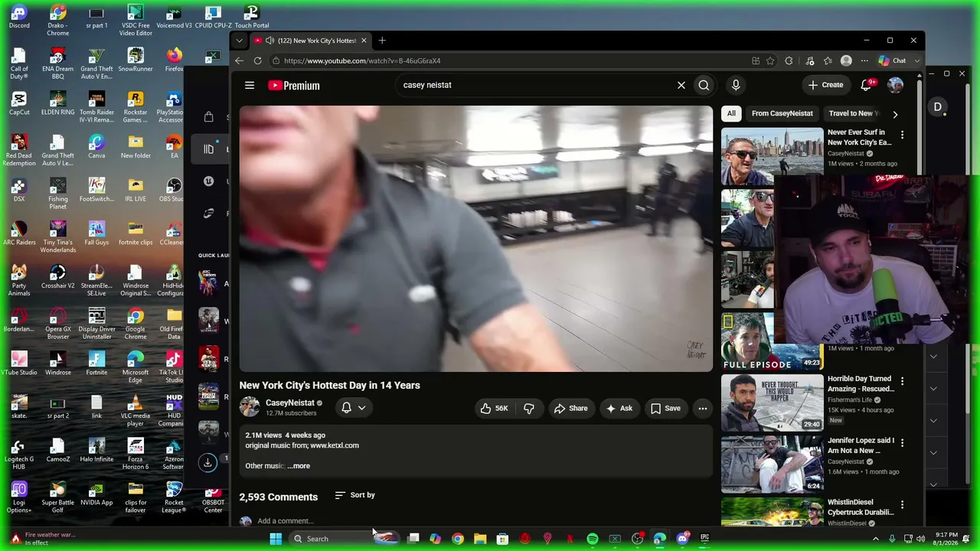
Task: Click the Create button
Action: pos(825,85)
